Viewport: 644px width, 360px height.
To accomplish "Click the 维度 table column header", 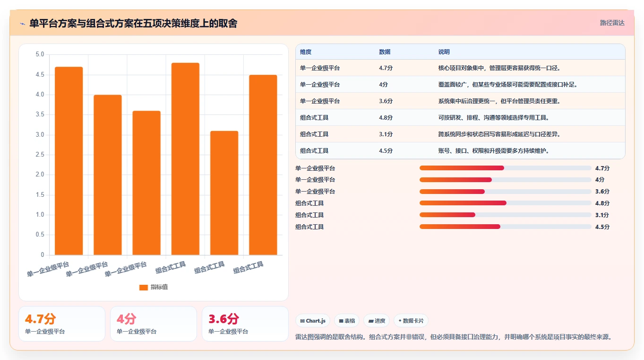I will tap(306, 52).
